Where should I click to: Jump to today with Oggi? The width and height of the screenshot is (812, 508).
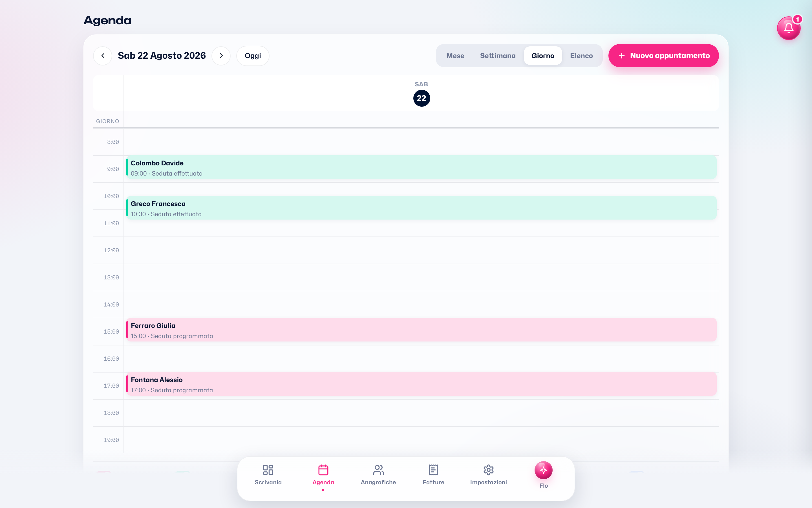253,56
